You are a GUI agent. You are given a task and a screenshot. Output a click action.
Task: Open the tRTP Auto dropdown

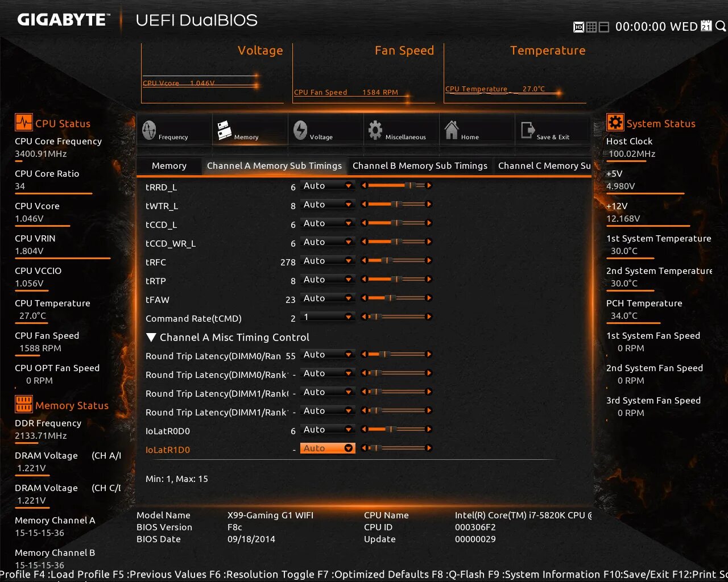(x=328, y=280)
